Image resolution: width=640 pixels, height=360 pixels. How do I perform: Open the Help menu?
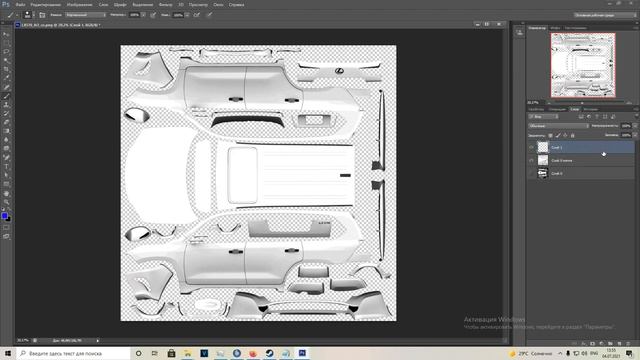(236, 4)
